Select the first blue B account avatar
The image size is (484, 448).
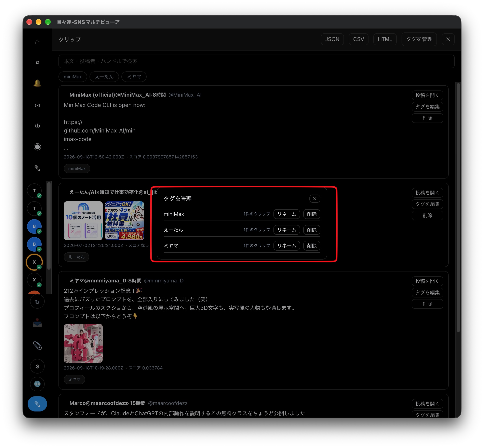coord(34,226)
